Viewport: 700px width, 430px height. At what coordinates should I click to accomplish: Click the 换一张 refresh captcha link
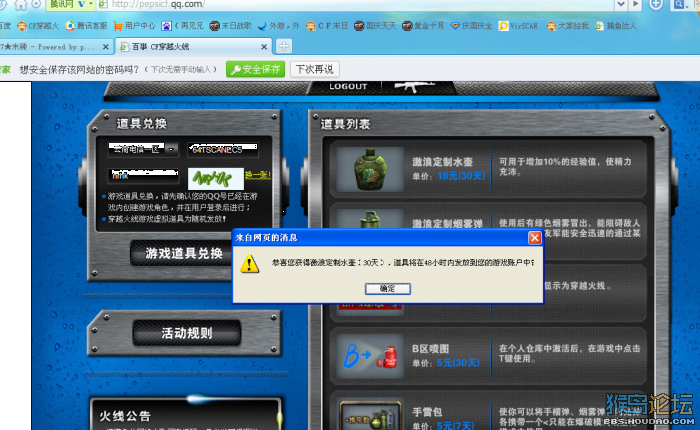pos(258,175)
